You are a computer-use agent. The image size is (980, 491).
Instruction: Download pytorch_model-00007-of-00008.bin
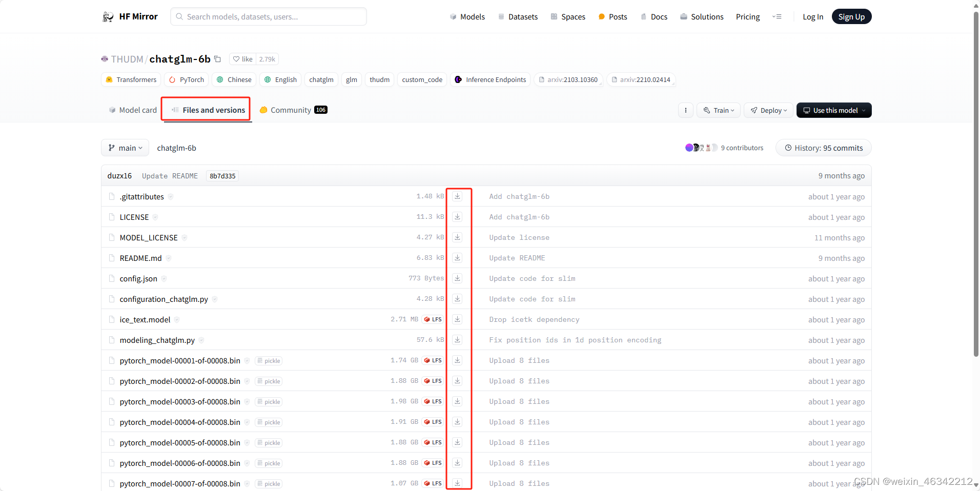457,483
